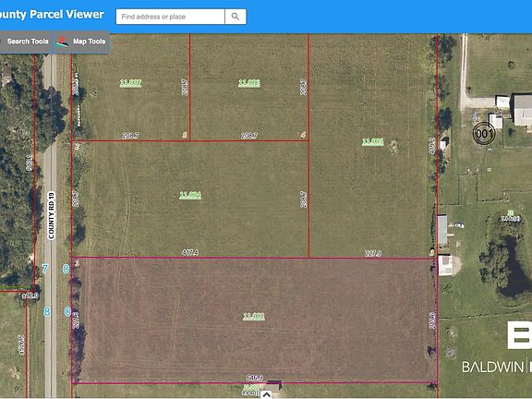Click the COUNTY RD 19 road label

(x=51, y=216)
